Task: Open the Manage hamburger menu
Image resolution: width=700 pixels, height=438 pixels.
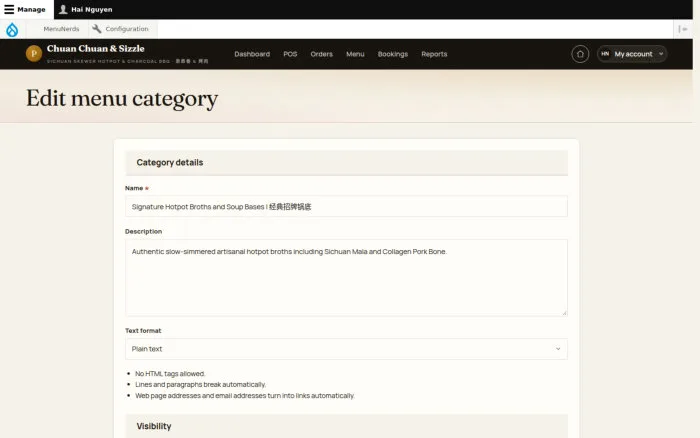Action: 25,9
